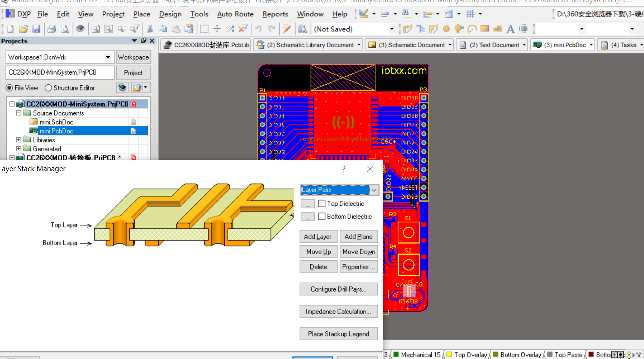Select the Place Via tool
This screenshot has width=644, height=359.
459,29
